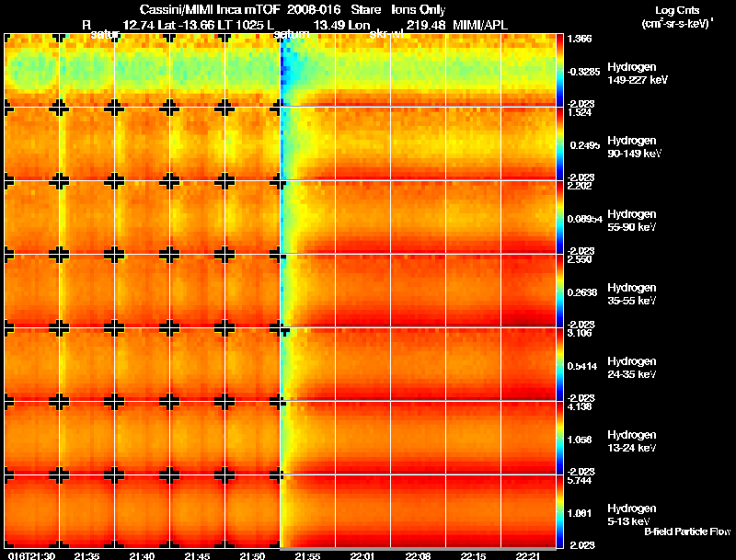Click the '22:21' time axis label

pos(528,555)
